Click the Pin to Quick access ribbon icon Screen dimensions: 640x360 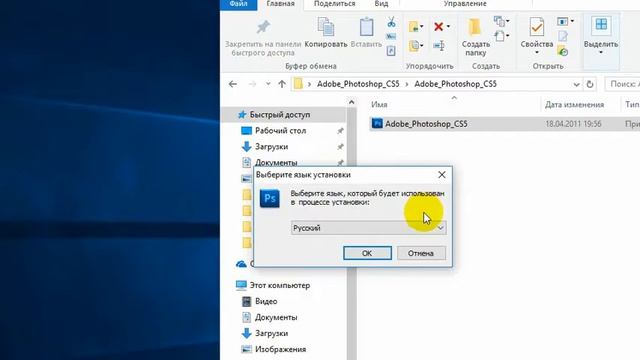click(x=263, y=28)
